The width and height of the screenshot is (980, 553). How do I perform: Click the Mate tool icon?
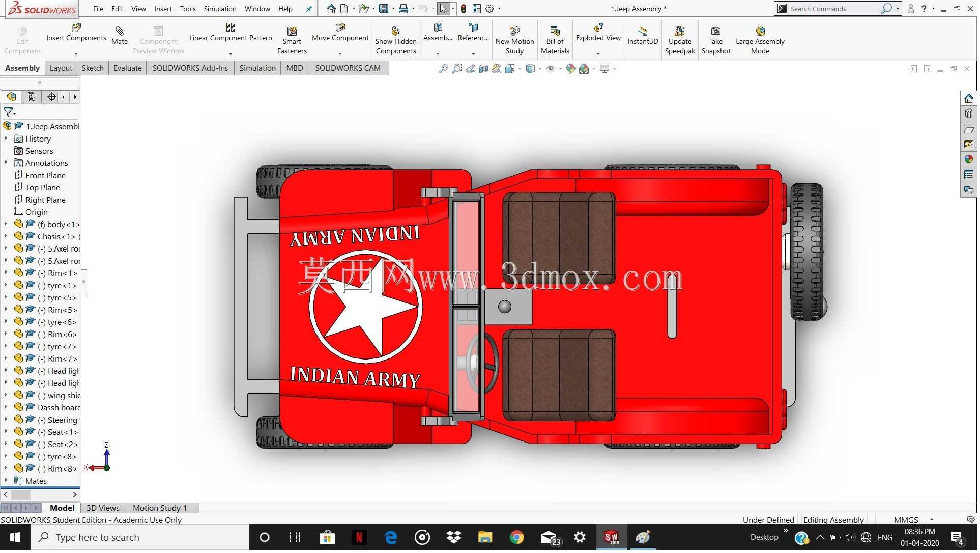120,31
